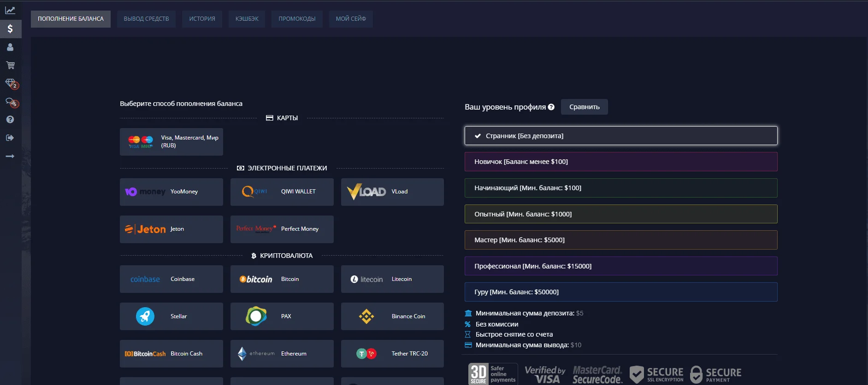The width and height of the screenshot is (868, 385).
Task: Open the user profile sidebar icon
Action: click(x=10, y=47)
